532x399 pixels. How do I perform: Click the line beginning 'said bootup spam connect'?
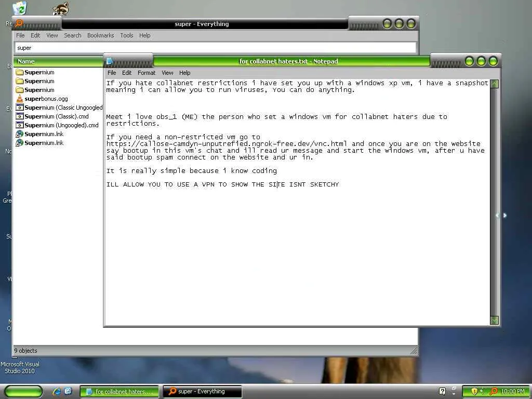point(210,157)
